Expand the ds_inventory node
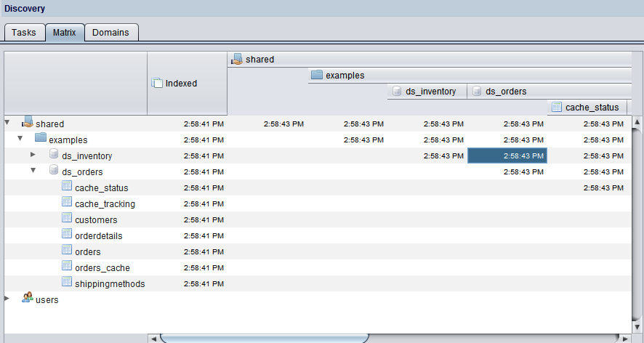This screenshot has height=343, width=644. click(x=33, y=155)
